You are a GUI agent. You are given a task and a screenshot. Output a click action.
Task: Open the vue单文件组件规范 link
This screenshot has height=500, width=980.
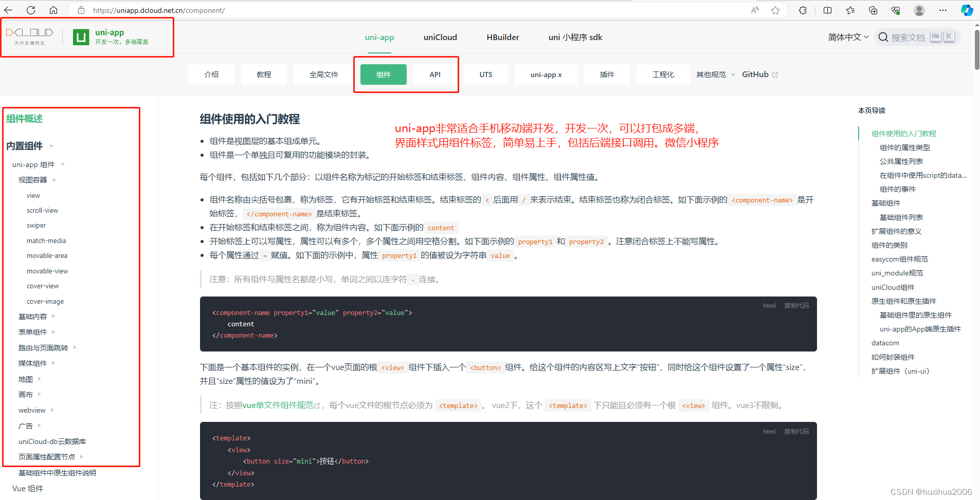281,405
